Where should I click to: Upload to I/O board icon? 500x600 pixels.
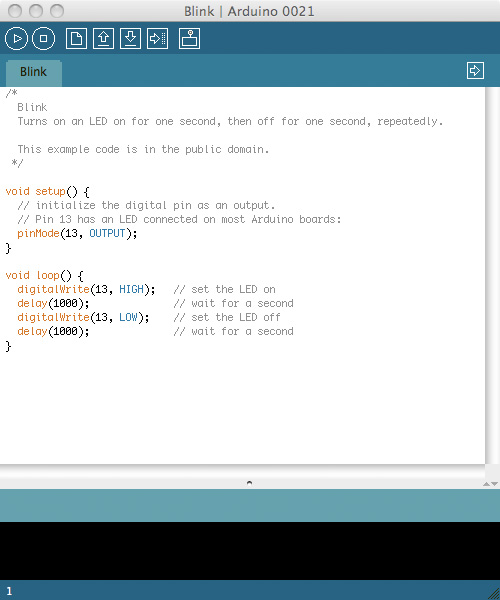coord(158,39)
